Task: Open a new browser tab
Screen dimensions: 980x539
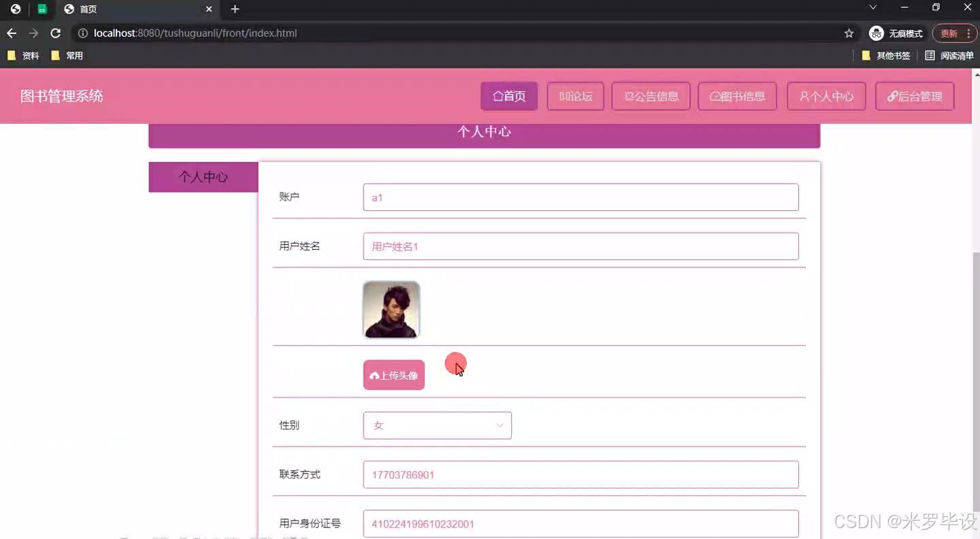Action: tap(235, 9)
